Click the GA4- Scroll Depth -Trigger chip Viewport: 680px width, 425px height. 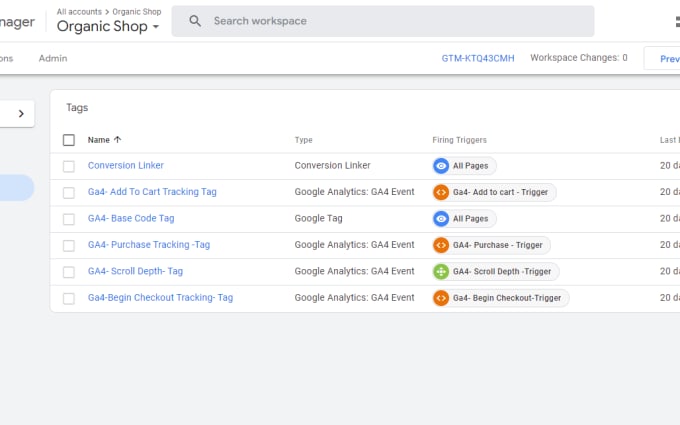tap(496, 271)
